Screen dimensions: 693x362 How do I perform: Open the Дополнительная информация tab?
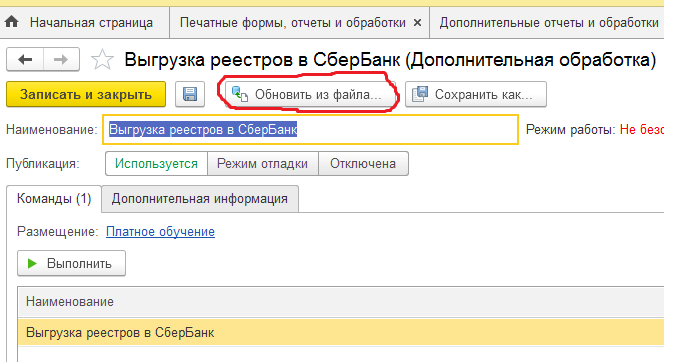(200, 199)
